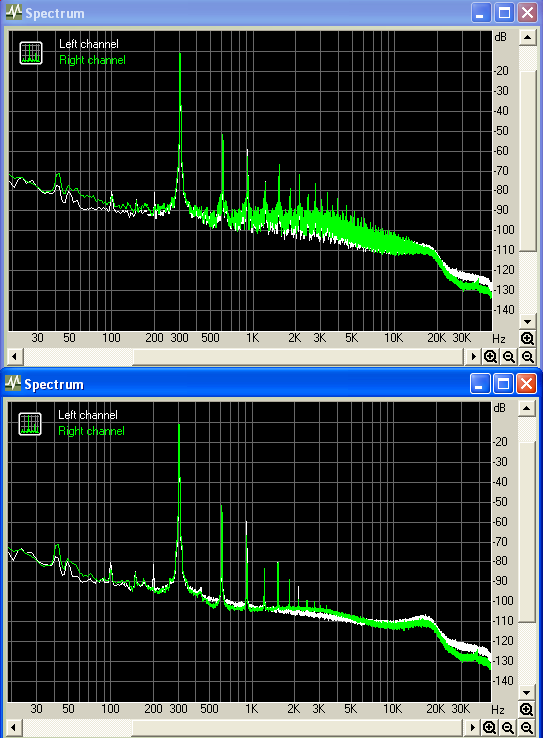Zoom in horizontally in top Spectrum window
The width and height of the screenshot is (543, 738).
tap(490, 357)
